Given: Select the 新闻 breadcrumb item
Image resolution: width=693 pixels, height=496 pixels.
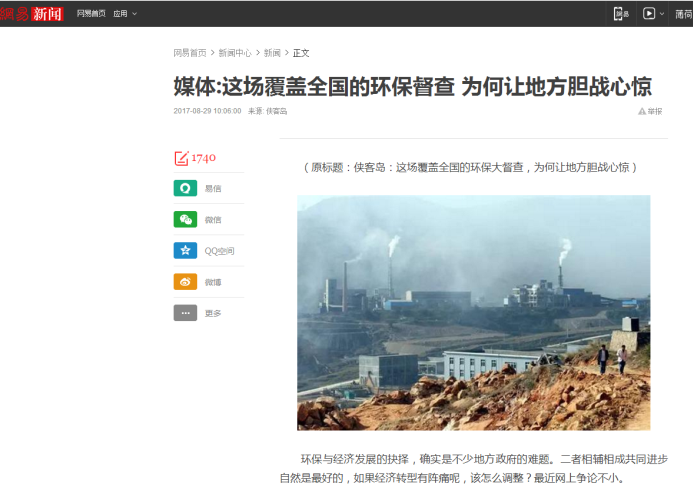Looking at the screenshot, I should coord(272,53).
